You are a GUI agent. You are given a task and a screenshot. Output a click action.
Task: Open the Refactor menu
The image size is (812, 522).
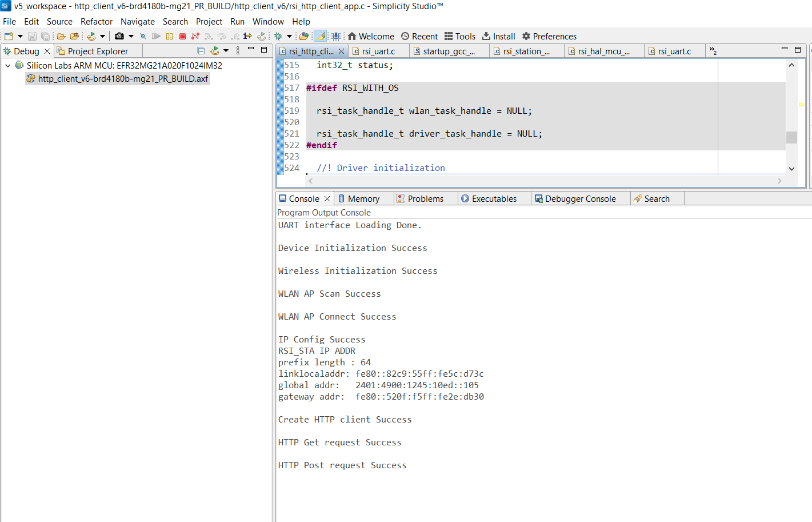[97, 21]
